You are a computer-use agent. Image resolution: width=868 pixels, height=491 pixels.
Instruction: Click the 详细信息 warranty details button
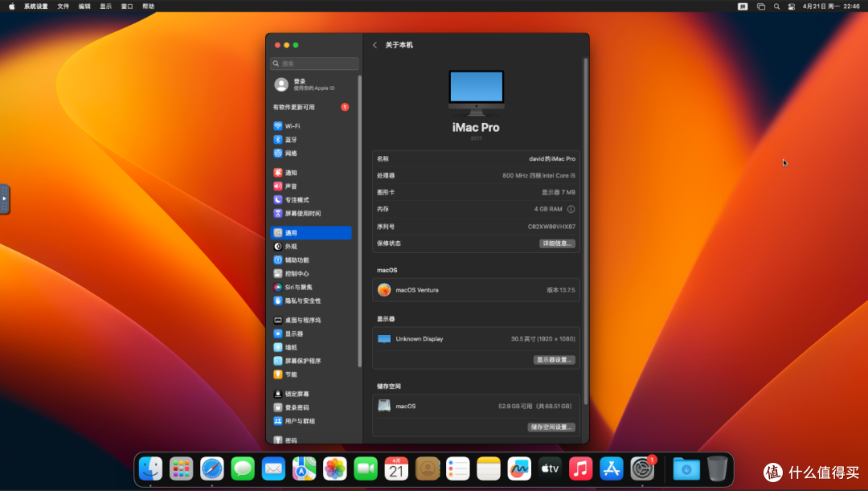coord(556,243)
